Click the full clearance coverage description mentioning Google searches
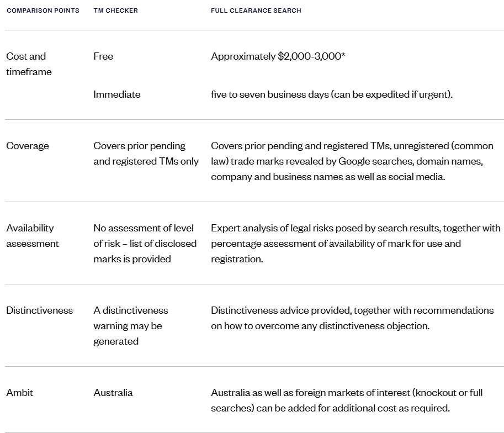Image resolution: width=504 pixels, height=433 pixels. (x=352, y=161)
